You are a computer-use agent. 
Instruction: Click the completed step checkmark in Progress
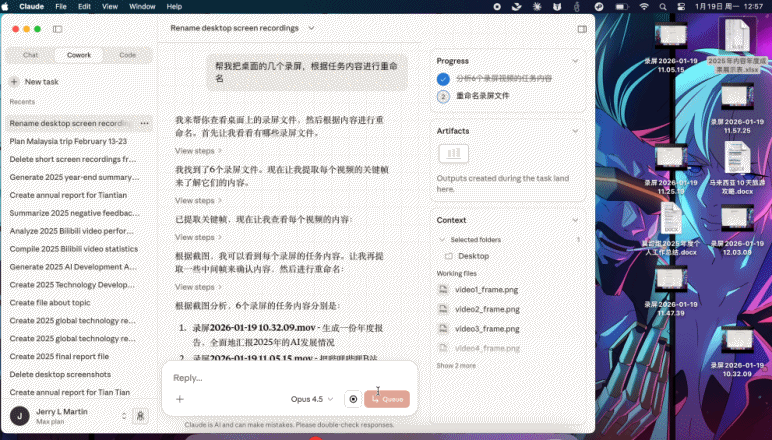[x=443, y=78]
